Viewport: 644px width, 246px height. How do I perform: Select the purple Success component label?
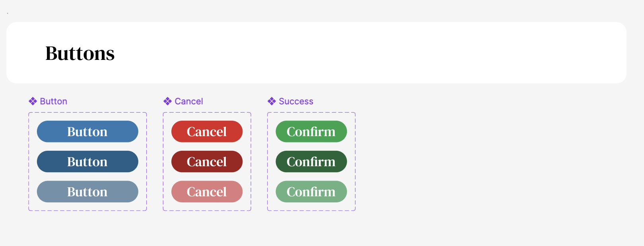(296, 101)
